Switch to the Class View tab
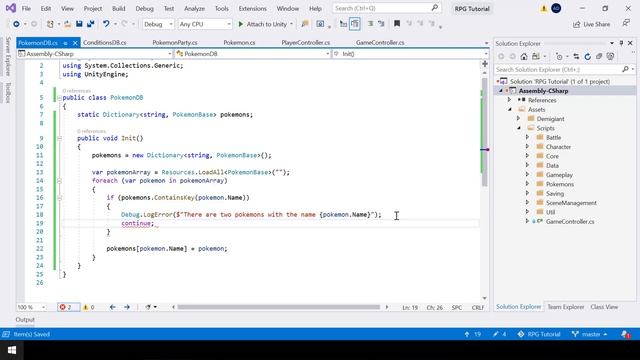This screenshot has height=360, width=640. (x=604, y=307)
